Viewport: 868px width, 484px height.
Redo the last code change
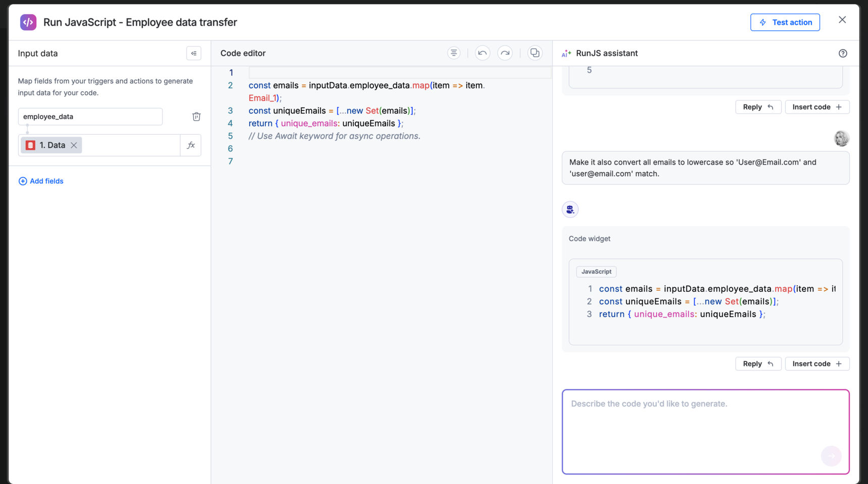pyautogui.click(x=505, y=52)
